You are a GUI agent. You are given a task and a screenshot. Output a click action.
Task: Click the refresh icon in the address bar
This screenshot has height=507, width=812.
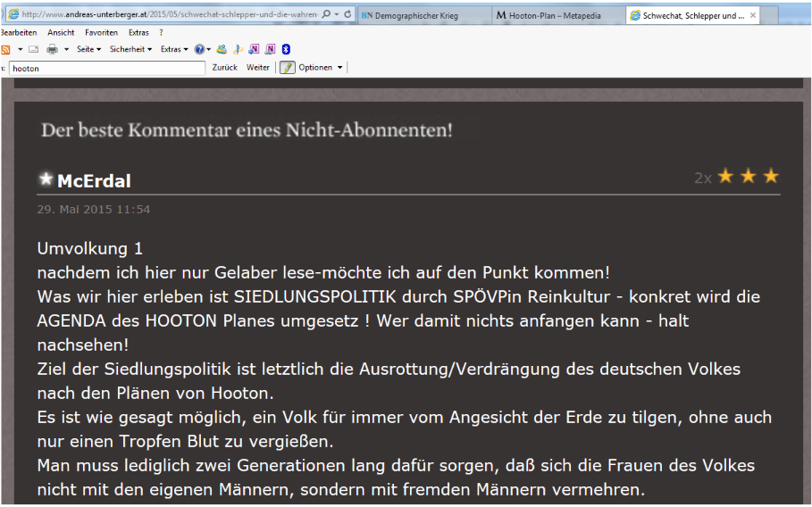(x=348, y=15)
